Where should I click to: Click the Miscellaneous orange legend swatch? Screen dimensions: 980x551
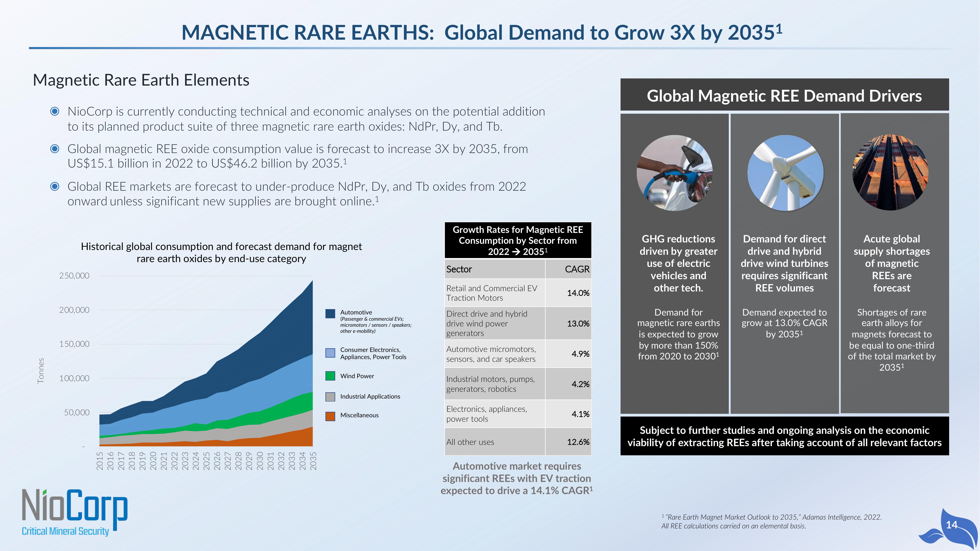coord(330,416)
